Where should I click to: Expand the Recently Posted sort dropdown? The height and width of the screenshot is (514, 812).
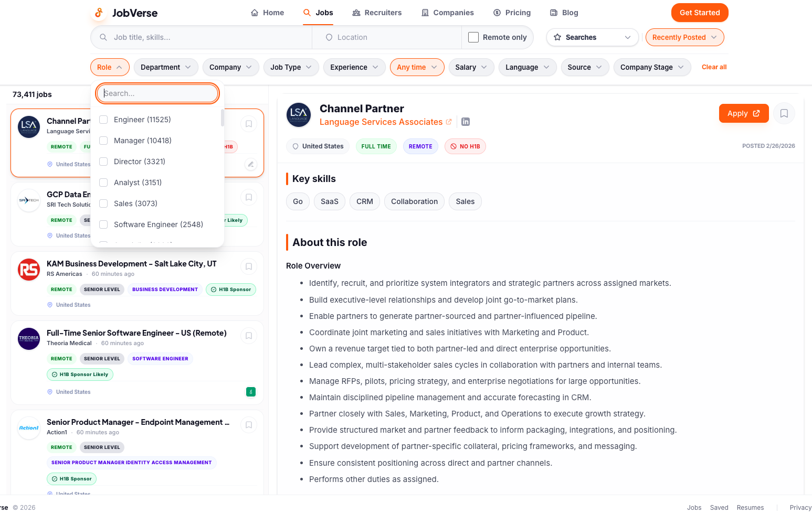tap(684, 37)
